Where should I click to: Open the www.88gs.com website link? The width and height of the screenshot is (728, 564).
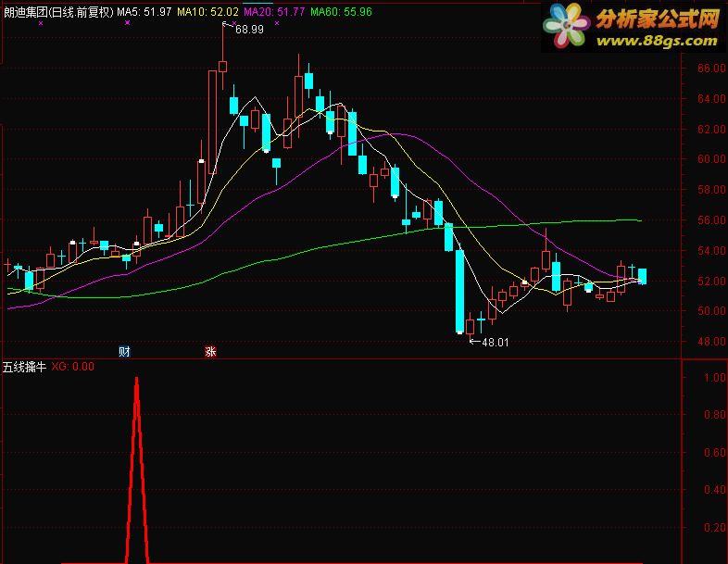tap(657, 42)
